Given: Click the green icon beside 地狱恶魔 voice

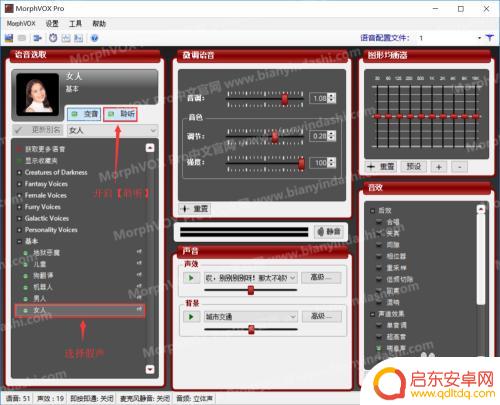Looking at the screenshot, I should coord(25,253).
